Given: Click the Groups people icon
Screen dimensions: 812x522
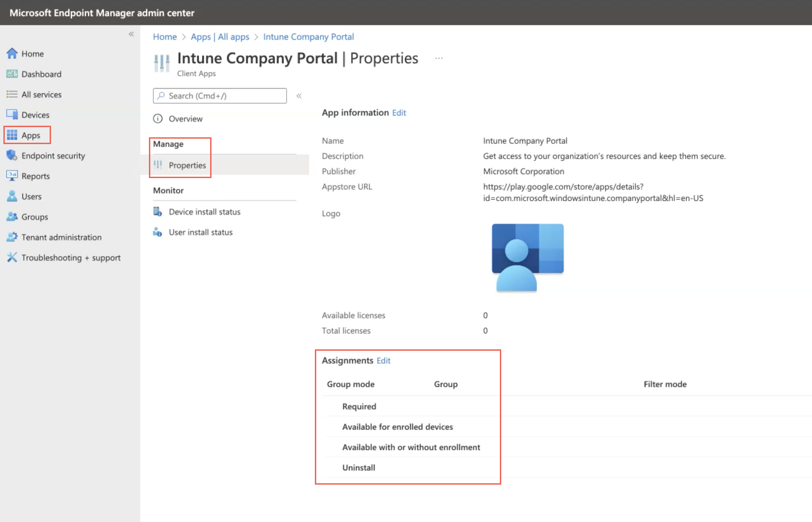Looking at the screenshot, I should tap(12, 216).
